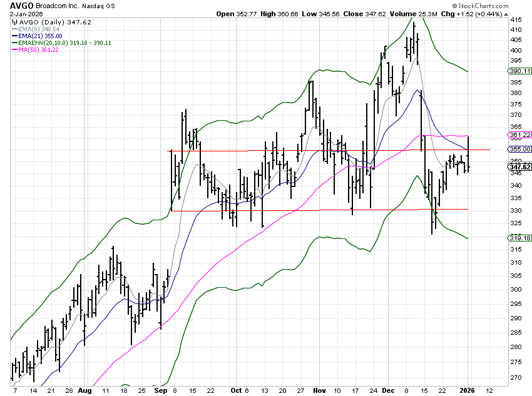
Task: Click the 385 price axis label
Action: click(516, 83)
